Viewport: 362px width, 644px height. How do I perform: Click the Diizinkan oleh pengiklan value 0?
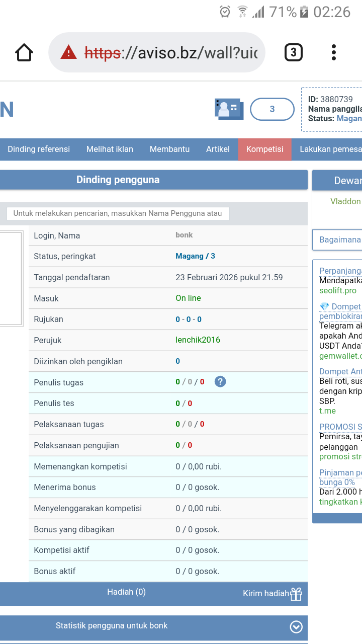[x=178, y=361]
